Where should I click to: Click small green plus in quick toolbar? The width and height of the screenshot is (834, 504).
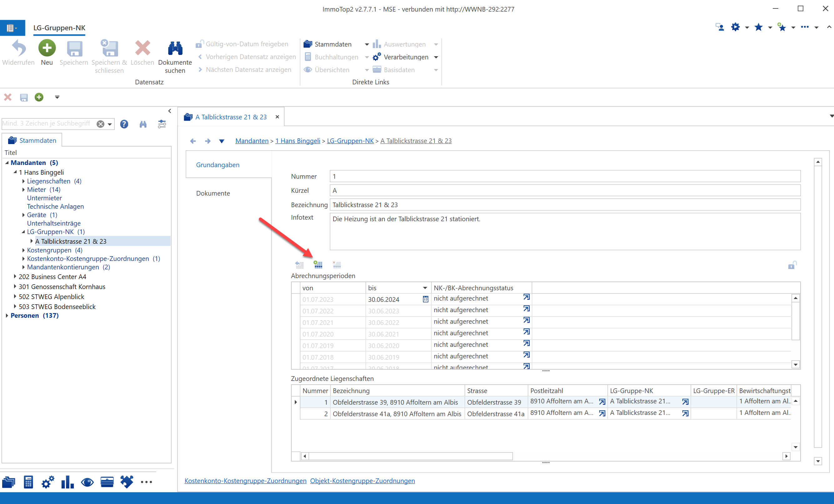tap(39, 97)
